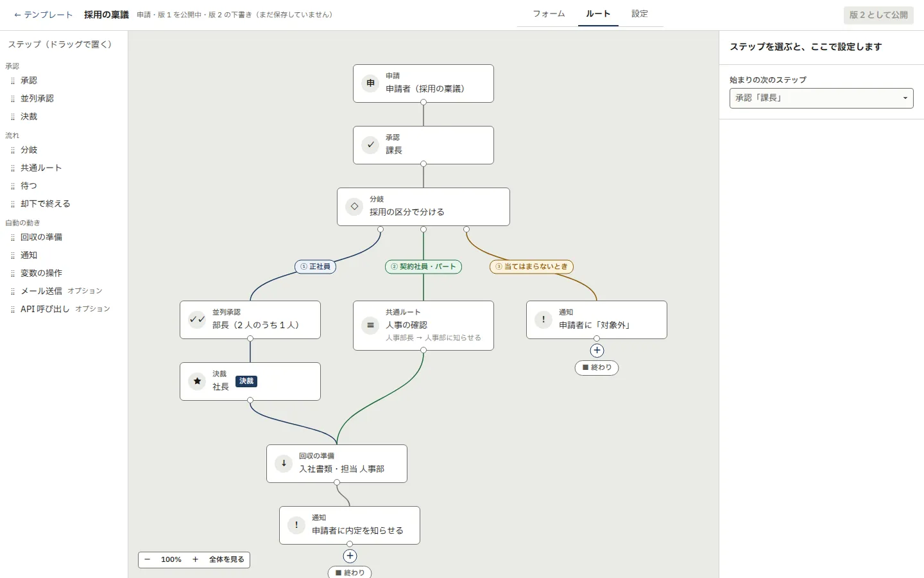Click exclamation icon on 申請者に内定を知らせる node
924x578 pixels.
[x=296, y=525]
